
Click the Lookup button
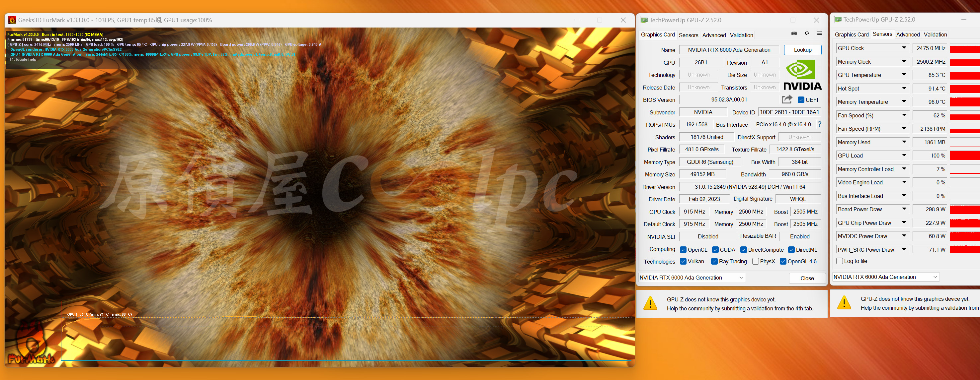802,50
